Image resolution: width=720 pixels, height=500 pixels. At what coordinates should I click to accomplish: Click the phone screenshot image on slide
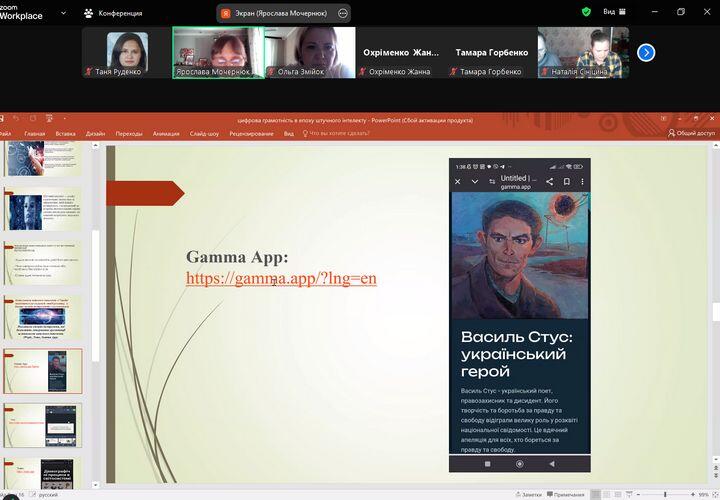coord(520,315)
